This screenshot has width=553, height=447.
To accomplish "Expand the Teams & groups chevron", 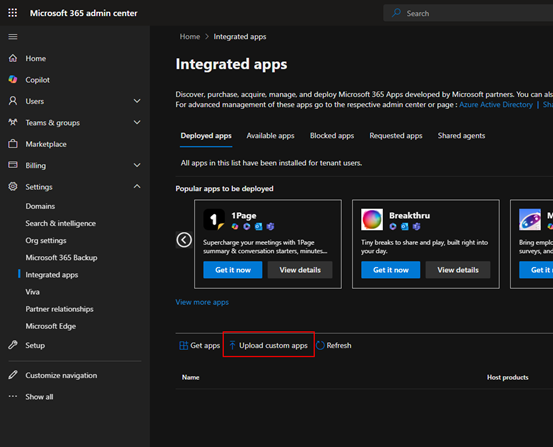I will (137, 122).
